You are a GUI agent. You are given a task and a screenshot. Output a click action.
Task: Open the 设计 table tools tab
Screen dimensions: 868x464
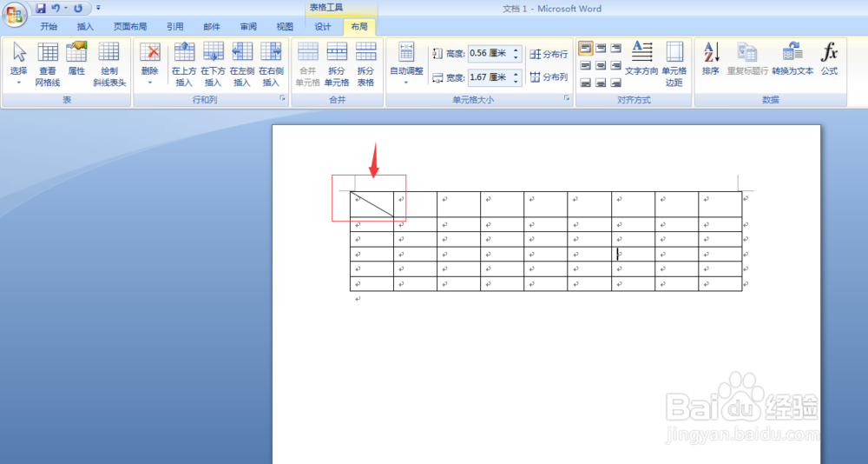pyautogui.click(x=323, y=27)
